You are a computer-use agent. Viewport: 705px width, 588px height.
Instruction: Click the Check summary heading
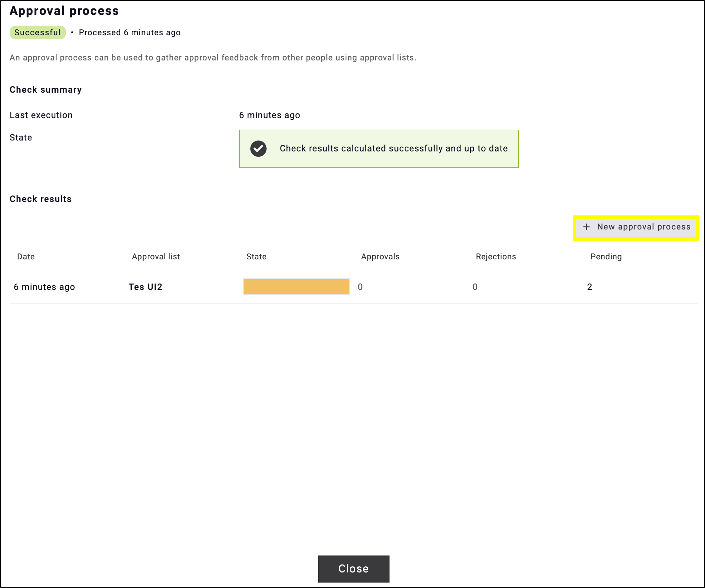[x=46, y=90]
